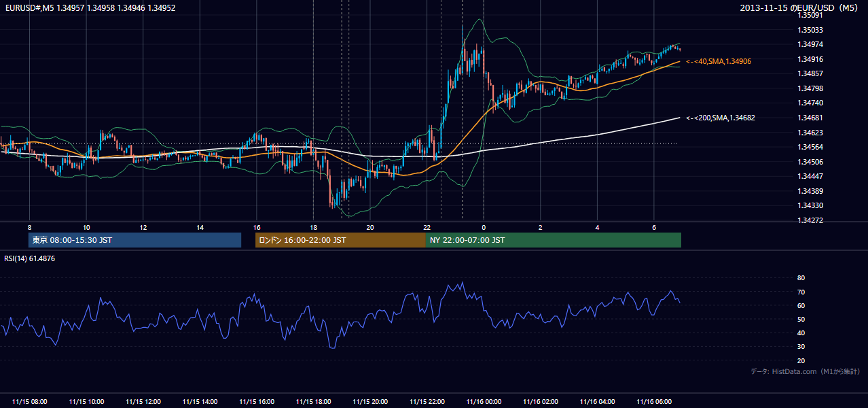This screenshot has height=408, width=868.
Task: Click hour tick 2 under price chart
Action: [x=541, y=227]
